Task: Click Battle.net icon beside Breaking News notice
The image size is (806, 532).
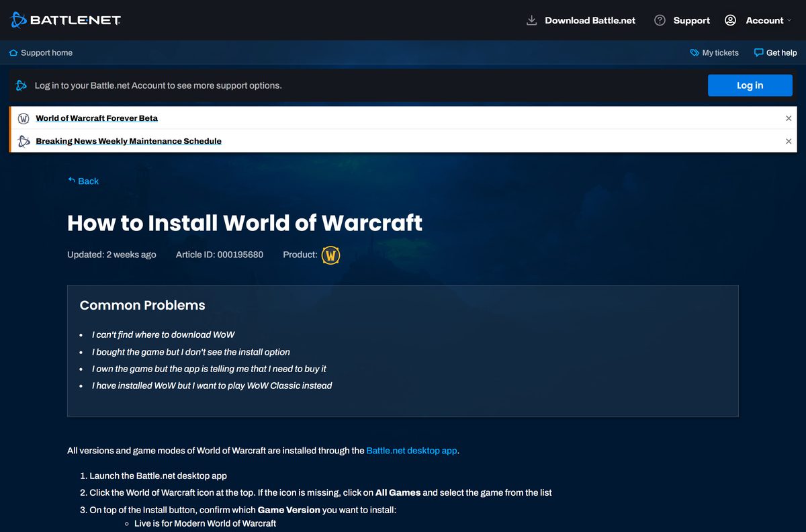Action: coord(24,141)
